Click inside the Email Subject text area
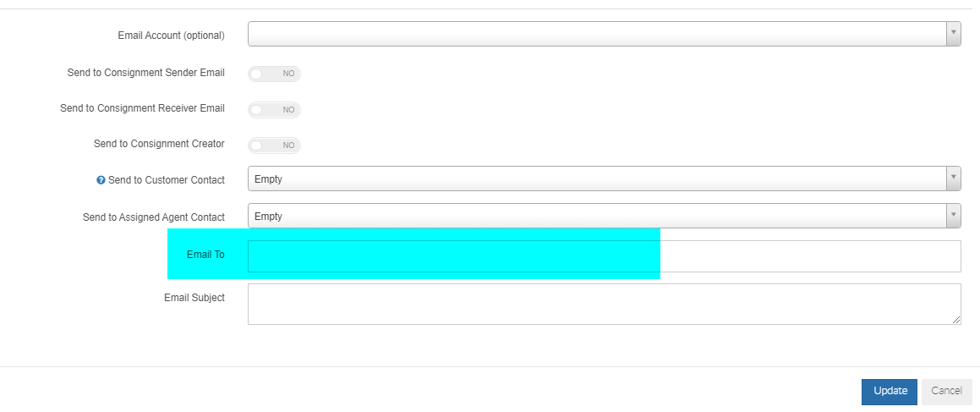This screenshot has width=980, height=412. point(605,304)
